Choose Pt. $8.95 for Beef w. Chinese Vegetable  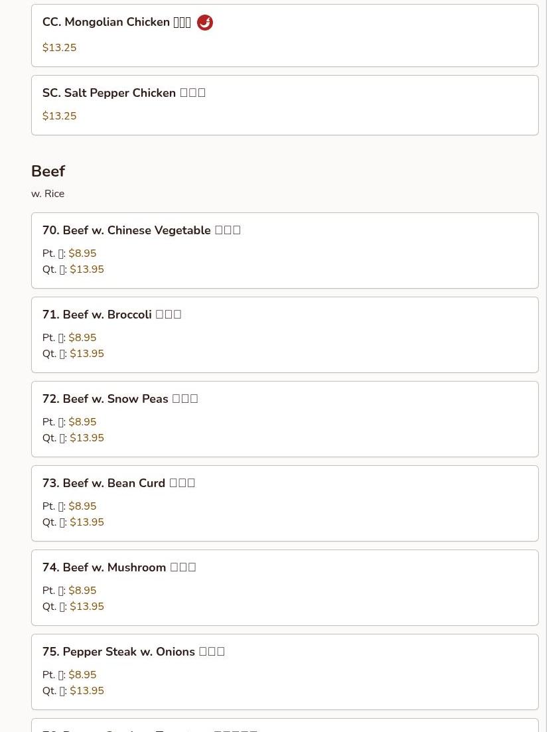70,253
